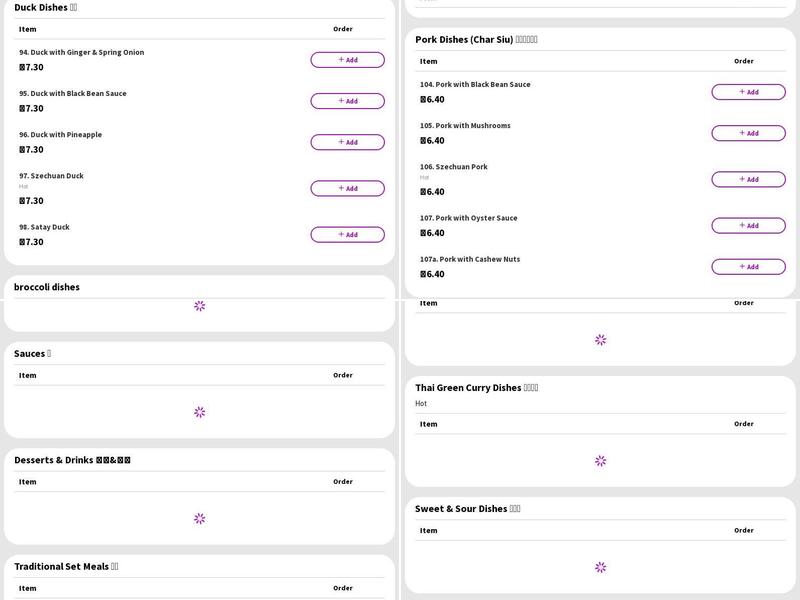This screenshot has width=800, height=600.
Task: Add Pork with Cashew Nuts to order
Action: [x=748, y=267]
